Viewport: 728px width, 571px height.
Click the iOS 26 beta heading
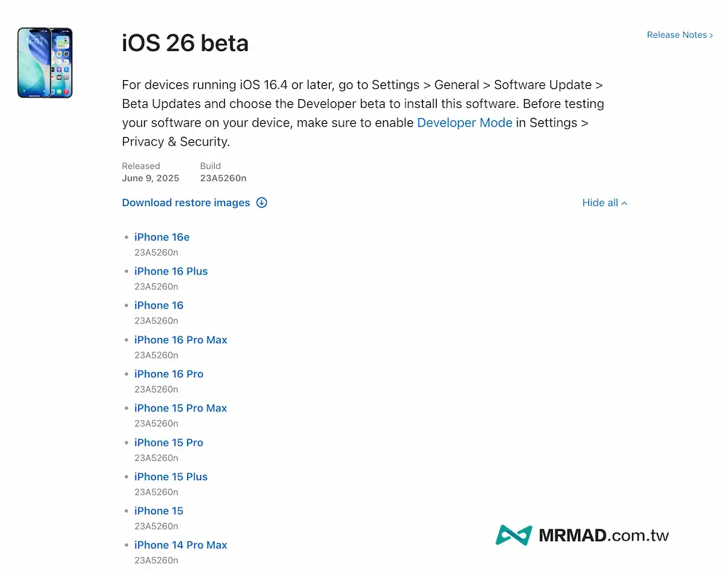(x=185, y=43)
